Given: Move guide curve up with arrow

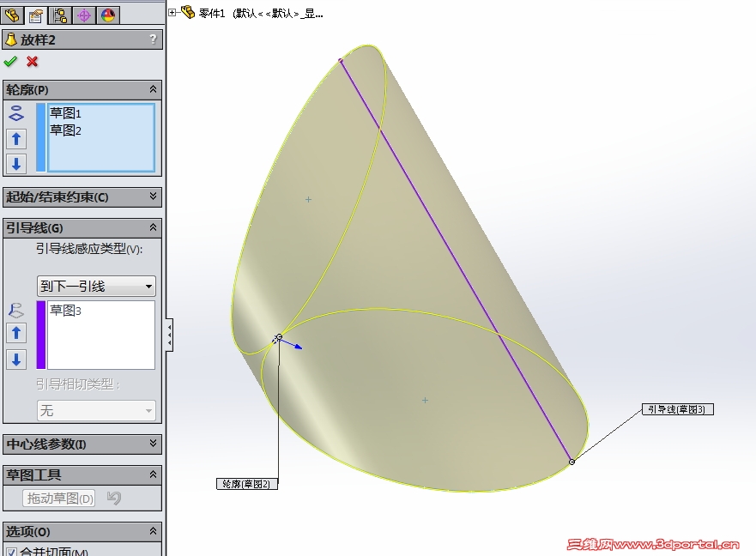Looking at the screenshot, I should [x=16, y=333].
